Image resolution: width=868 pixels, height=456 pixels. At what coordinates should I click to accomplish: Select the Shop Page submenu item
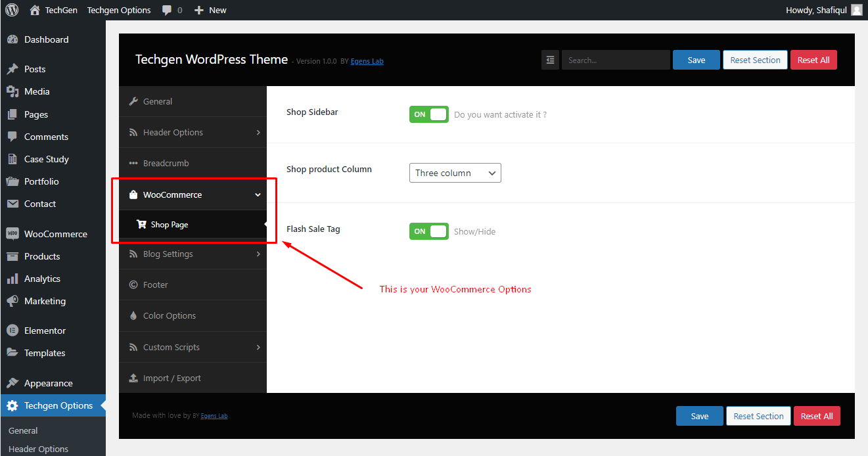[x=193, y=224]
